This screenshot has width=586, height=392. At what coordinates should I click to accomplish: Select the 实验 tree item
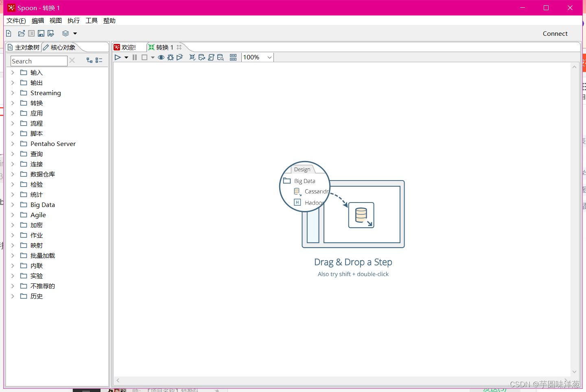point(37,276)
